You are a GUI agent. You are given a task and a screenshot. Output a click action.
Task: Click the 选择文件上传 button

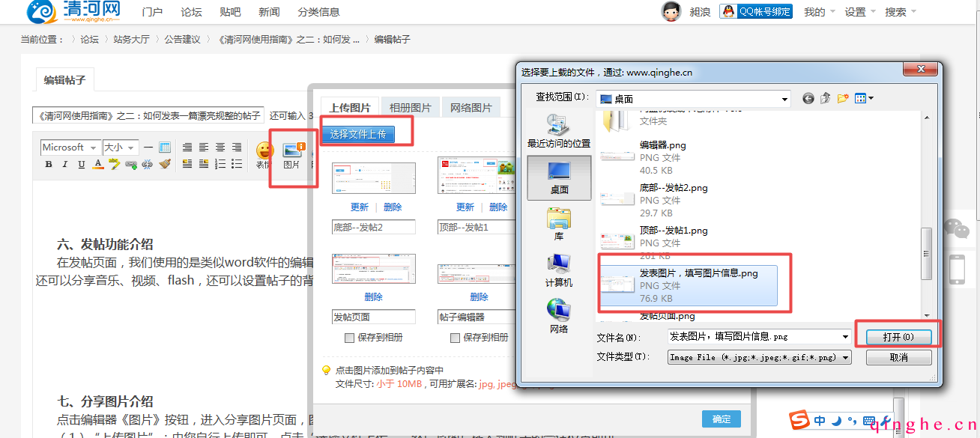358,134
